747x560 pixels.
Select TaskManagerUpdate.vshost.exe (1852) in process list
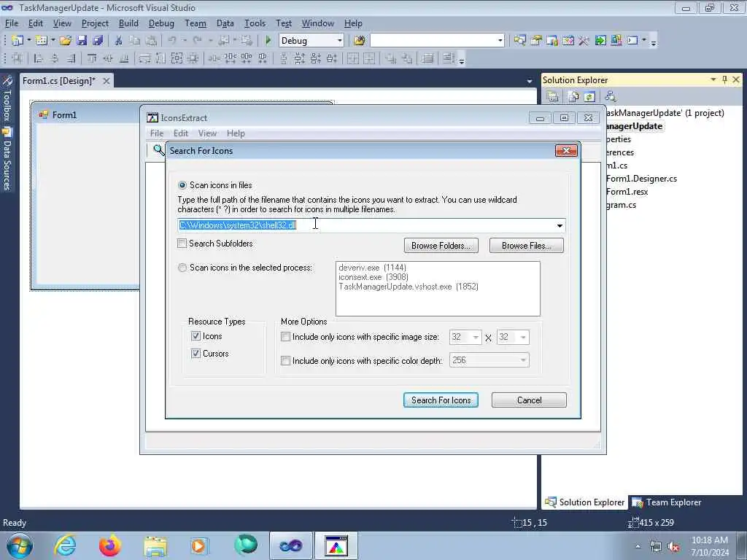(x=409, y=287)
